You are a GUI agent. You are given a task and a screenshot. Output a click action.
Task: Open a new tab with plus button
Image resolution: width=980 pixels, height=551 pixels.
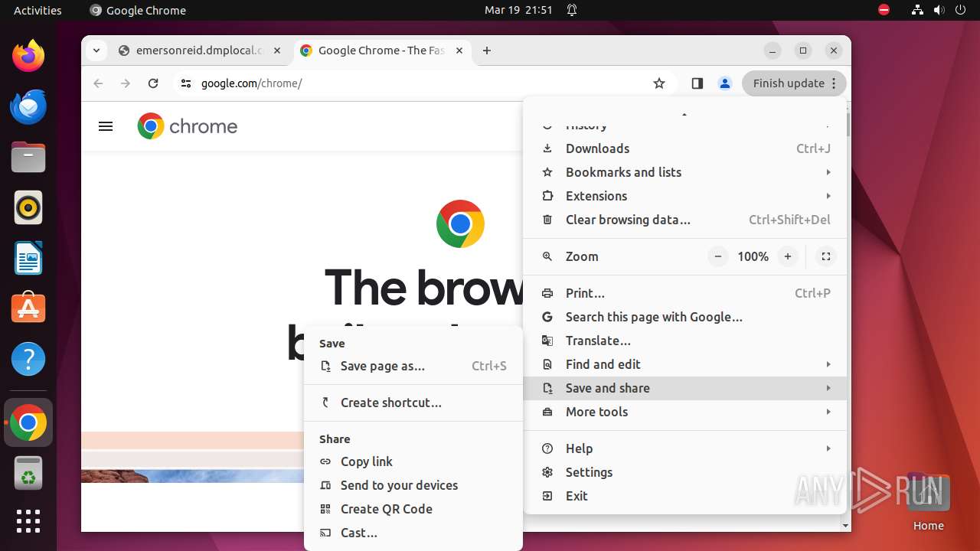[x=487, y=51]
